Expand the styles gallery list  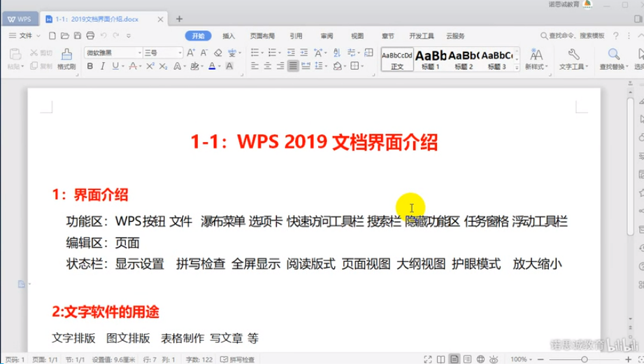coord(517,66)
